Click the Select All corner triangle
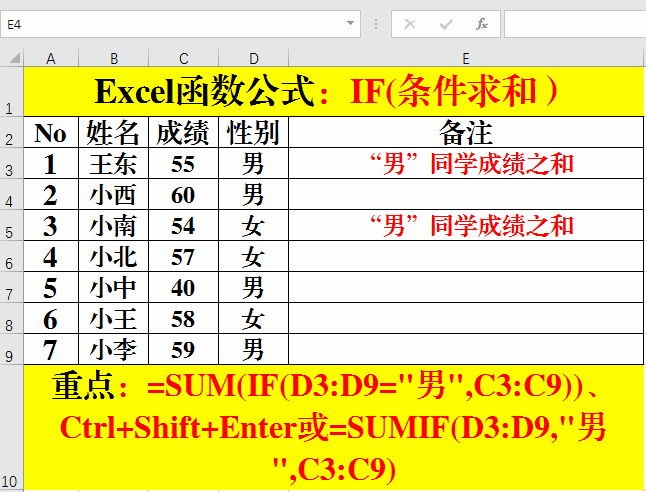The width and height of the screenshot is (646, 492). point(14,58)
